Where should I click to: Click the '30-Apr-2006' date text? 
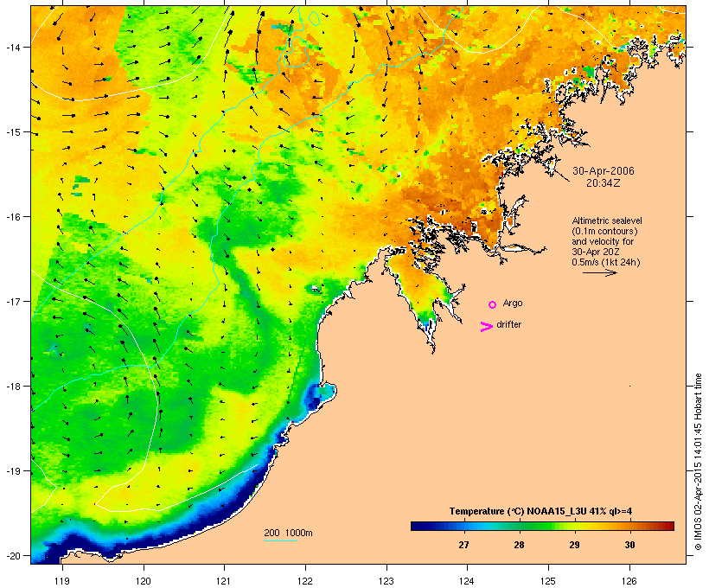coord(604,171)
